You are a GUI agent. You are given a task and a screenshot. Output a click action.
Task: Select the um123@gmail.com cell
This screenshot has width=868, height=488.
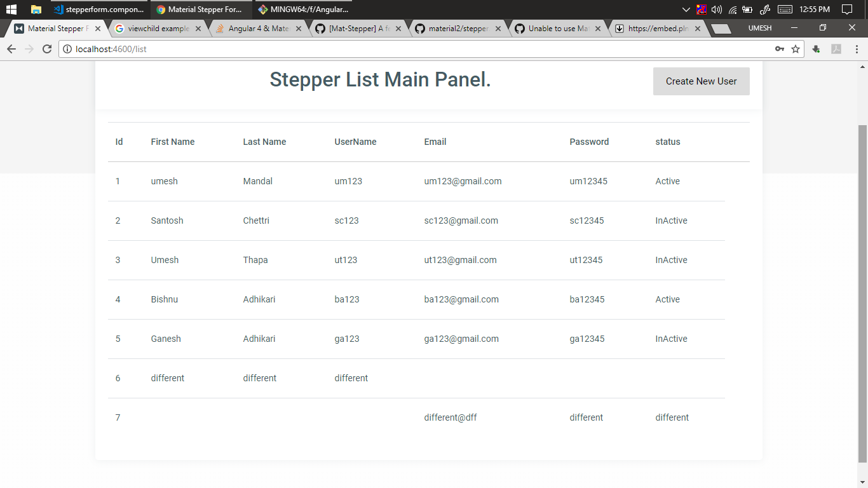463,181
